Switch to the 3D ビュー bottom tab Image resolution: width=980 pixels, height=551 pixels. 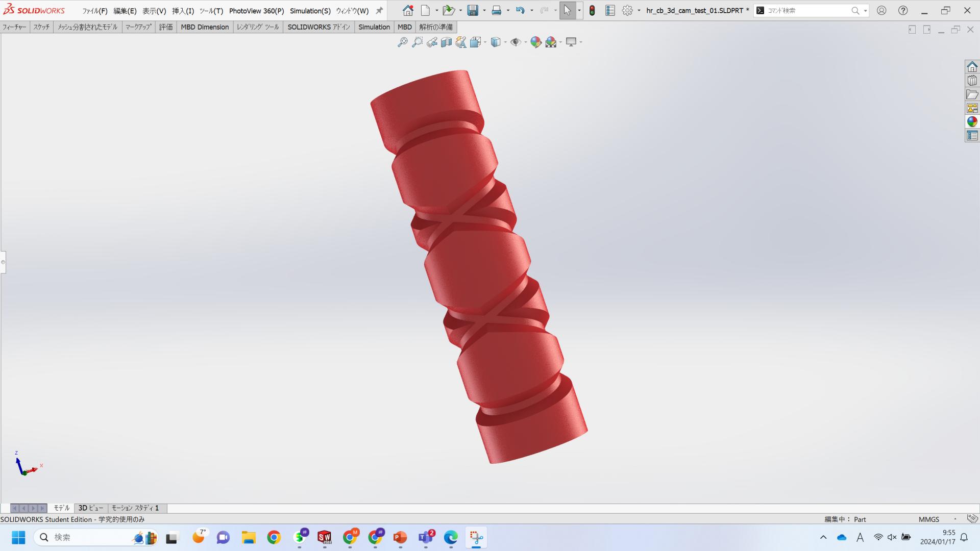(91, 508)
